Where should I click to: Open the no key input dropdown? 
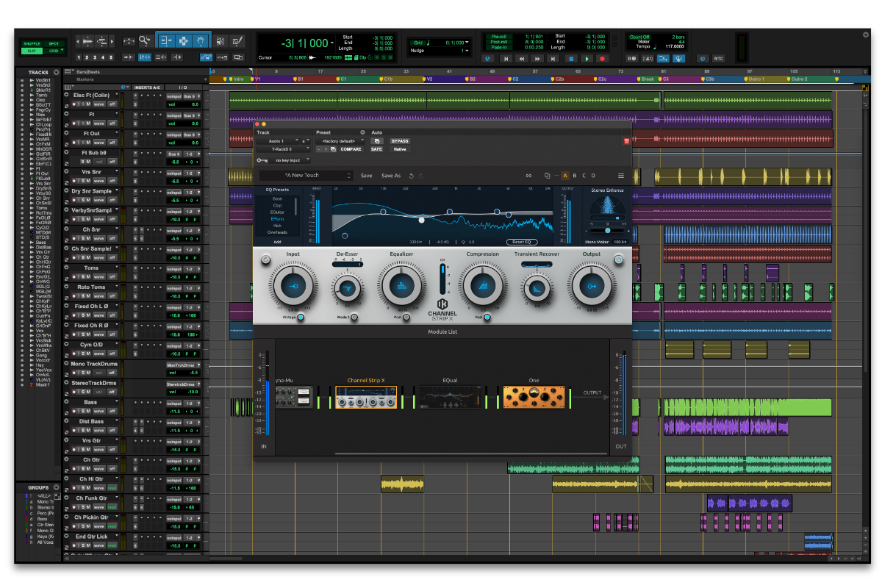tap(290, 159)
